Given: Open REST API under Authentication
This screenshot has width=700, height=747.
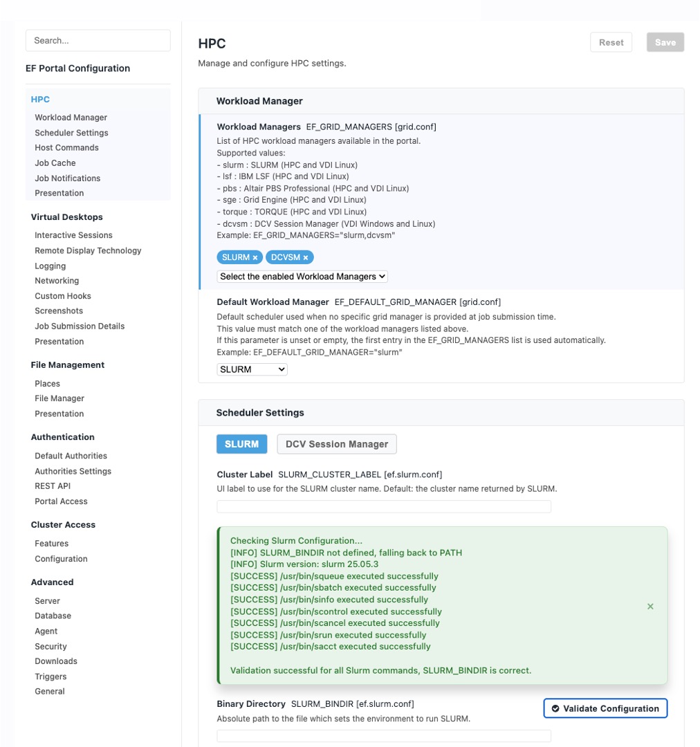Looking at the screenshot, I should click(53, 486).
